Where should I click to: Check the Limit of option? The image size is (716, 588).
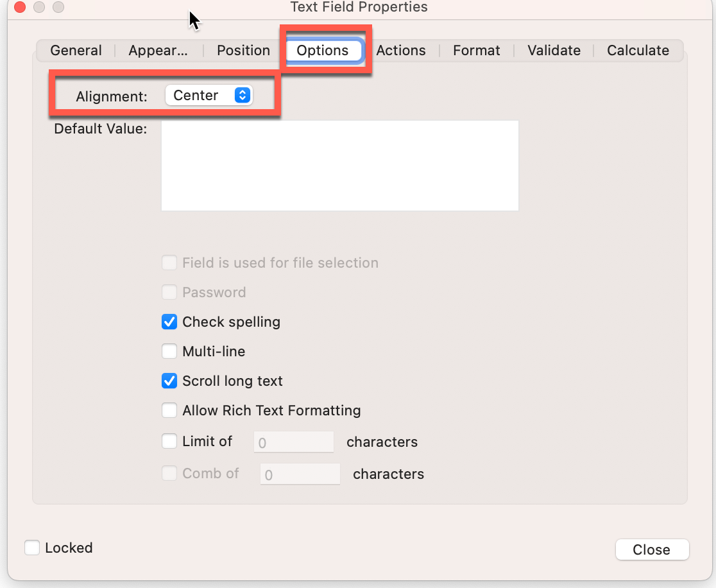[x=169, y=441]
